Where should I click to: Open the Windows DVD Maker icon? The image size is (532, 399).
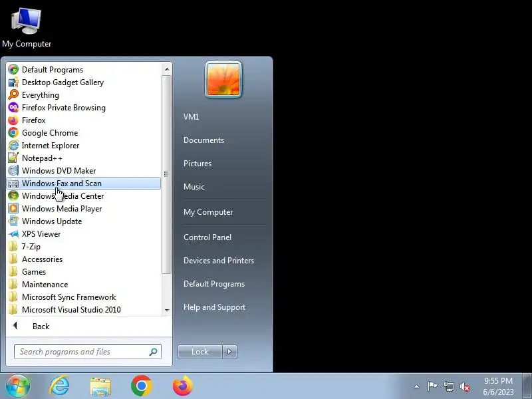click(13, 171)
